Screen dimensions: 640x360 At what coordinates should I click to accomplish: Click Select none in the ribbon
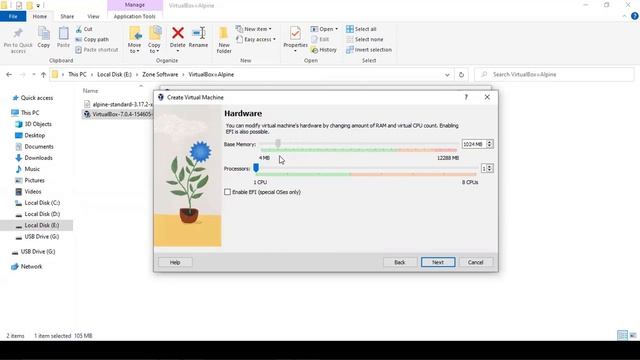coord(364,40)
